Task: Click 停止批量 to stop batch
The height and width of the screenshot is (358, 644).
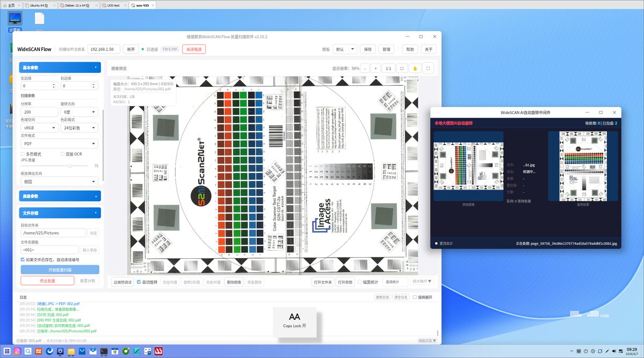Action: tap(47, 281)
